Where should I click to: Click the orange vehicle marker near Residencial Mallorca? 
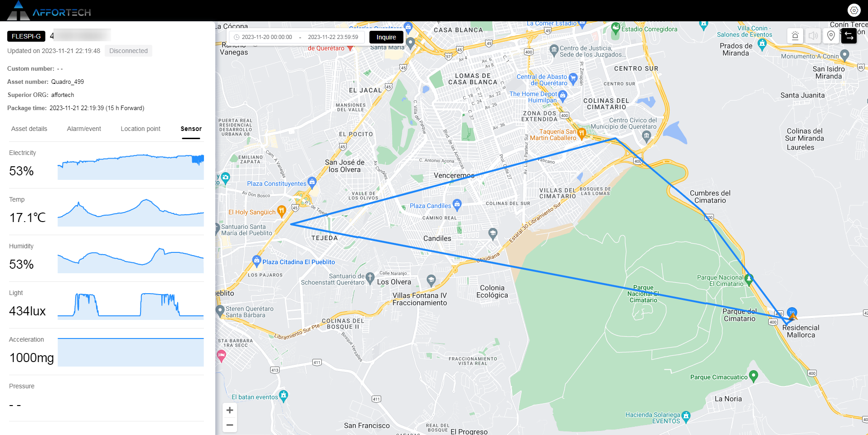(793, 316)
